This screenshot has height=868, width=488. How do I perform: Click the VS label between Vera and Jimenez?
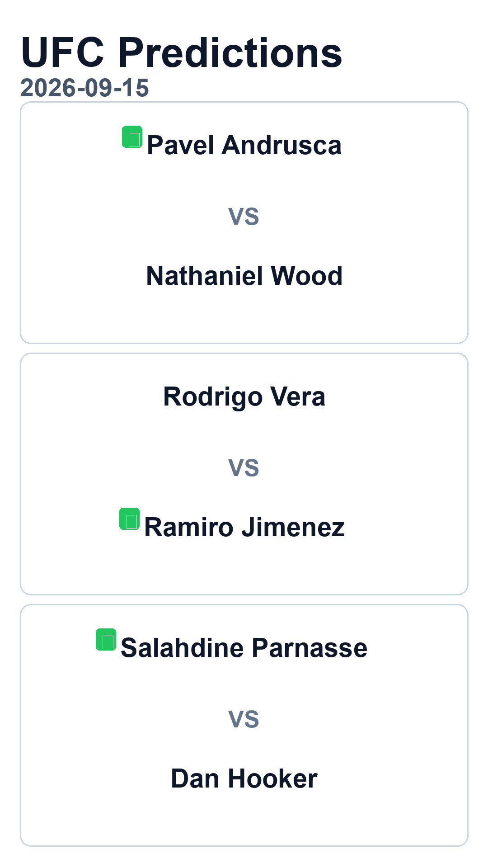pyautogui.click(x=244, y=468)
